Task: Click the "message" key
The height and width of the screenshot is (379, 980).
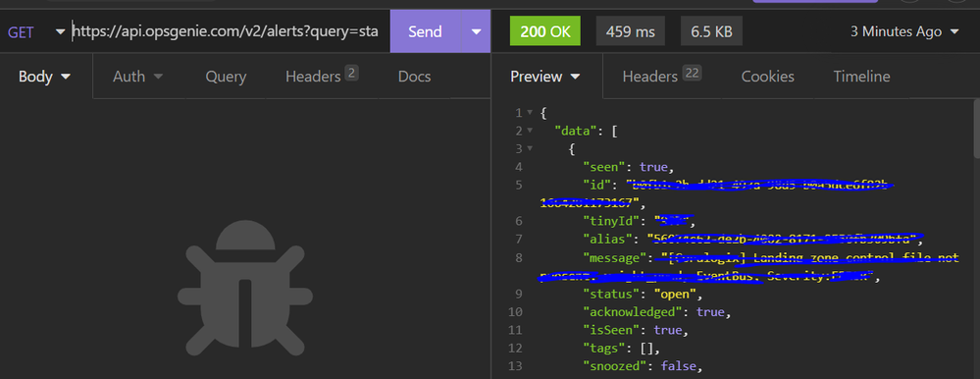Action: [614, 257]
